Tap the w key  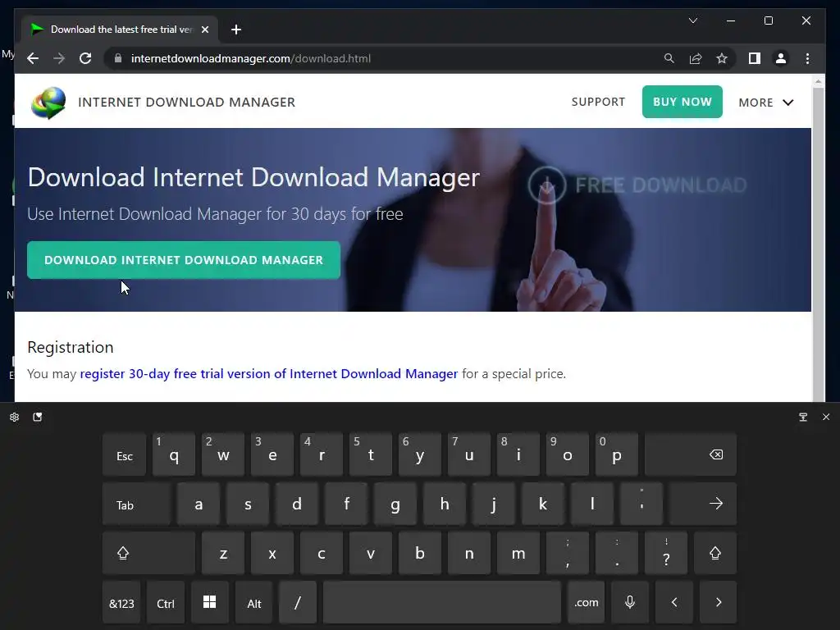click(223, 455)
